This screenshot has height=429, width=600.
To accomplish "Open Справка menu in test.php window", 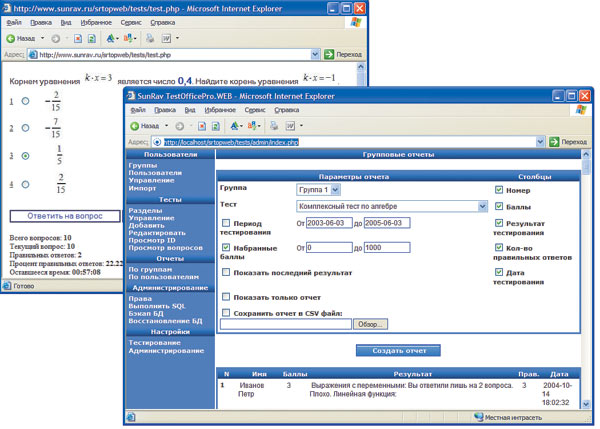I will [x=163, y=23].
